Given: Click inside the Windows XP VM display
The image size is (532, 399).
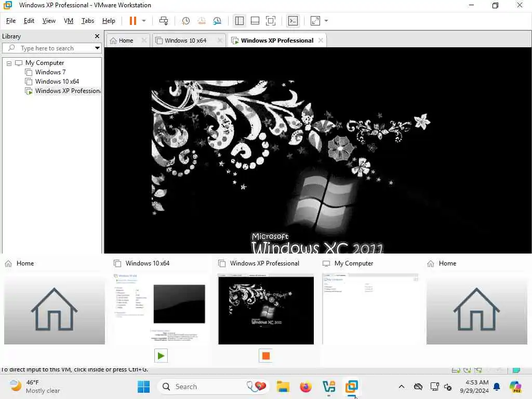Looking at the screenshot, I should point(317,150).
